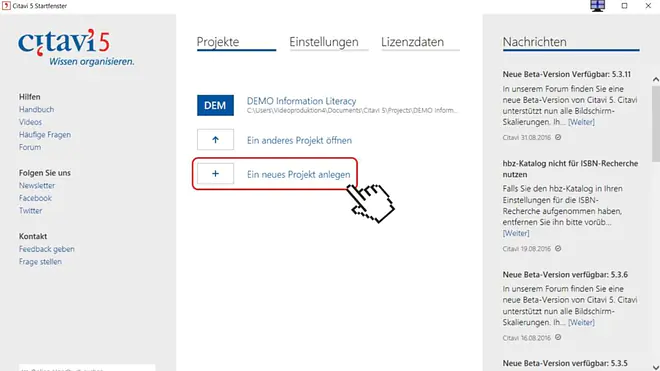
Task: Click the handbook search field at bottom left
Action: point(87,368)
